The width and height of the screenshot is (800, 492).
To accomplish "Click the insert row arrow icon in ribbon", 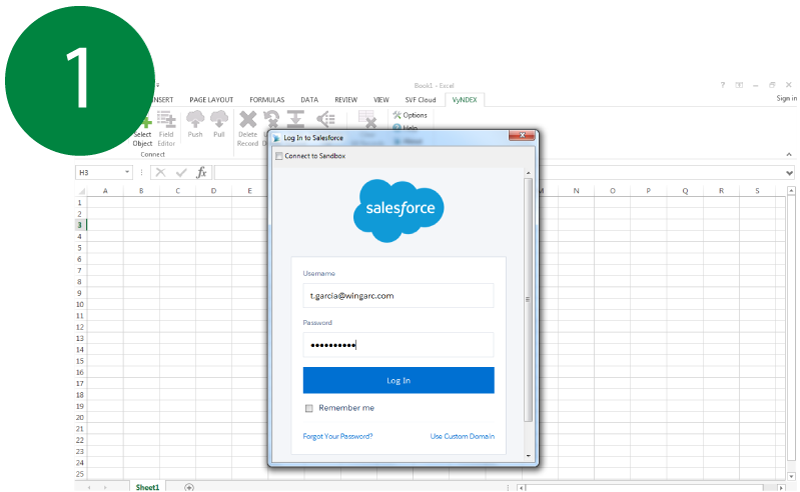I will (x=295, y=119).
